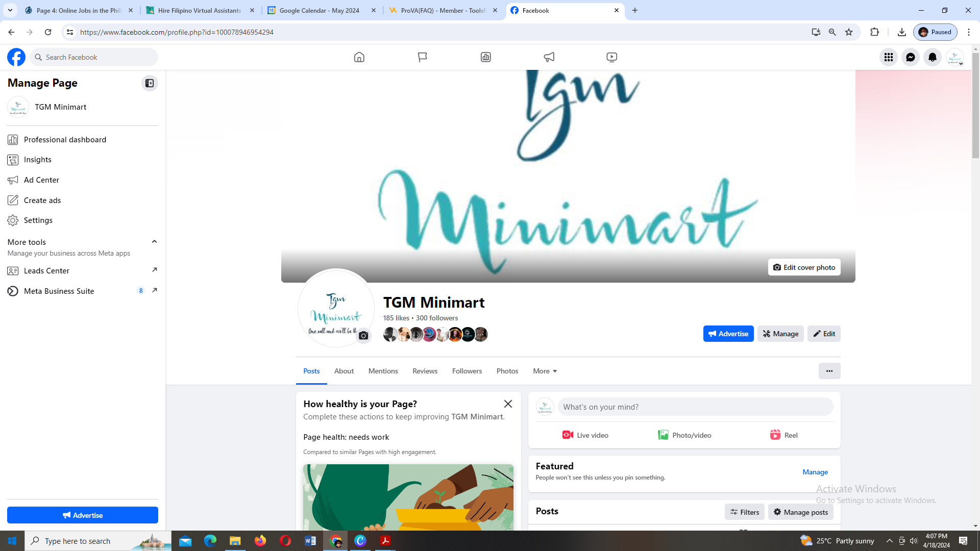
Task: Open Professional dashboard chart icon in top bar
Action: click(x=485, y=57)
